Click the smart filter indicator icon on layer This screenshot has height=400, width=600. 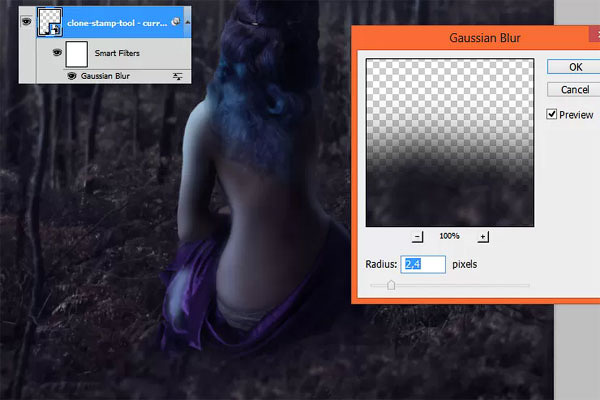[176, 22]
